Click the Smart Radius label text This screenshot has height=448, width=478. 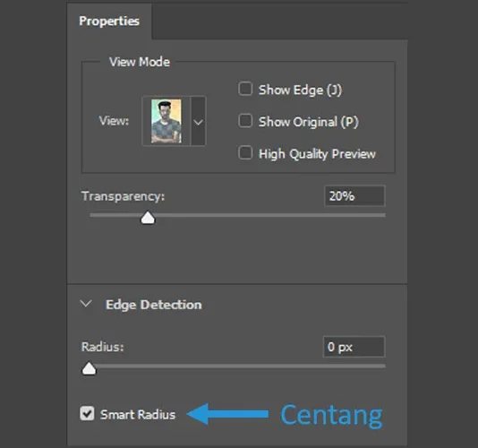(x=138, y=415)
